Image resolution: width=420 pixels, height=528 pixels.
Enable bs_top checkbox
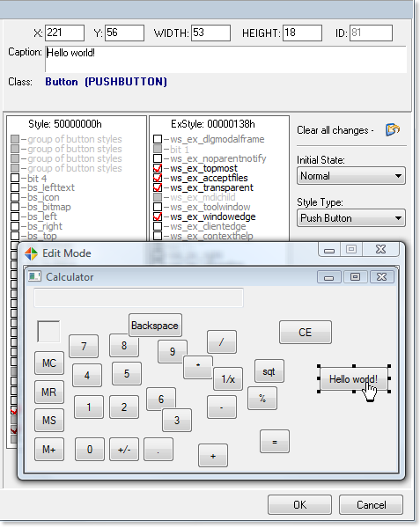[15, 236]
